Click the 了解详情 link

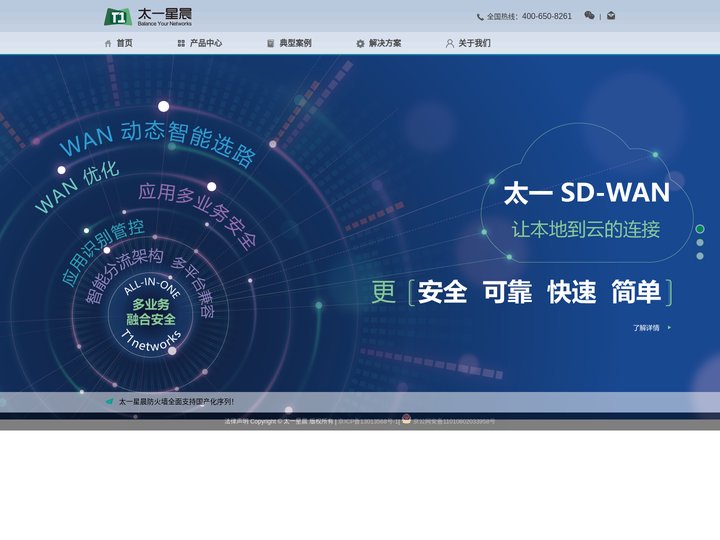[646, 328]
